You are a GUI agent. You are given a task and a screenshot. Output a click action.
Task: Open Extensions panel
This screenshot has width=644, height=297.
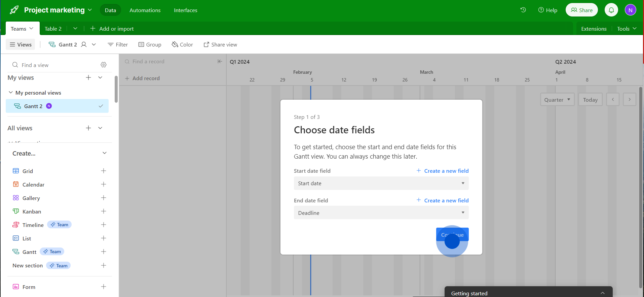594,29
